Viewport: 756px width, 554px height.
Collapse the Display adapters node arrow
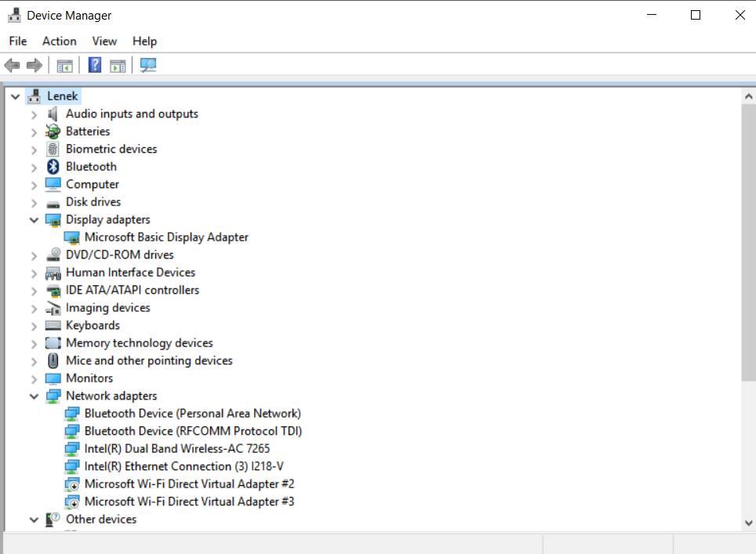pyautogui.click(x=34, y=220)
